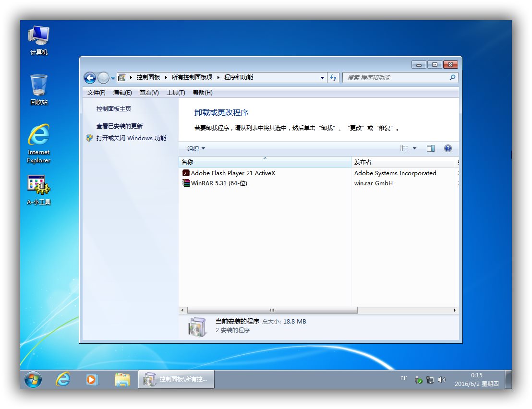The width and height of the screenshot is (532, 409).
Task: Open the 计算机 desktop icon
Action: click(39, 40)
